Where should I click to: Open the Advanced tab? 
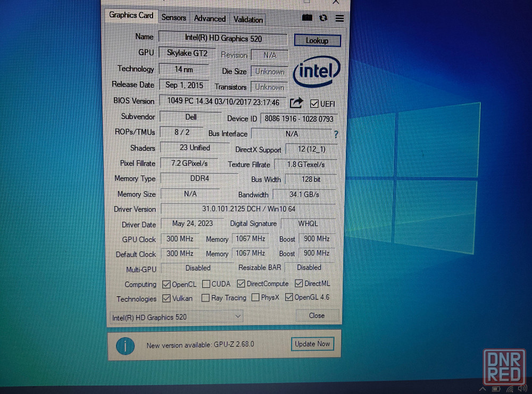click(x=210, y=19)
